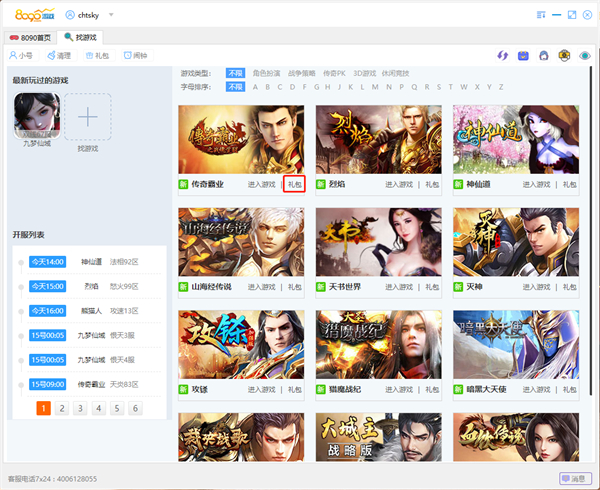
Task: Open the sort menu icon in title bar
Action: 541,15
